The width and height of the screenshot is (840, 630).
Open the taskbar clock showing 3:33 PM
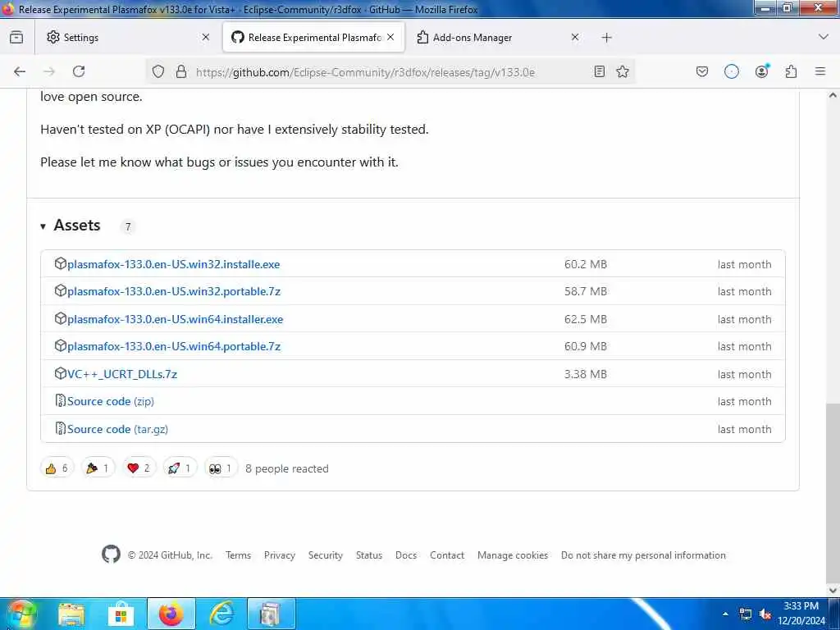coord(801,614)
